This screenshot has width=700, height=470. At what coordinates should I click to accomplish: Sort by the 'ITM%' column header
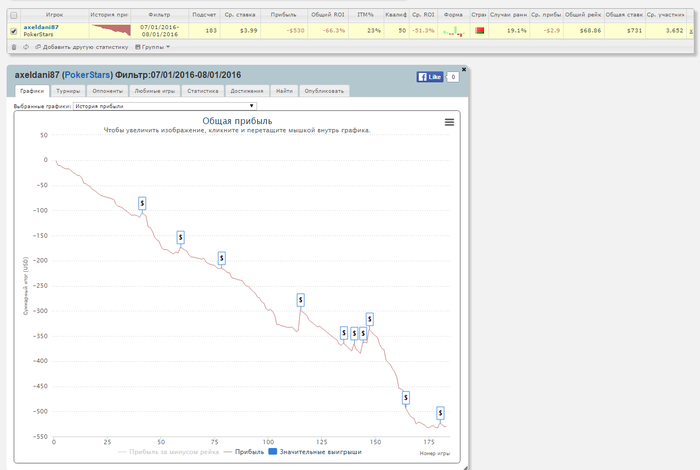pyautogui.click(x=366, y=15)
